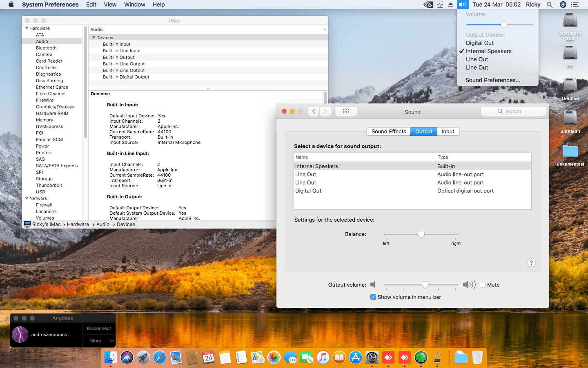Open Safari from the Dock
Viewport: 588px width, 368px height.
click(160, 357)
